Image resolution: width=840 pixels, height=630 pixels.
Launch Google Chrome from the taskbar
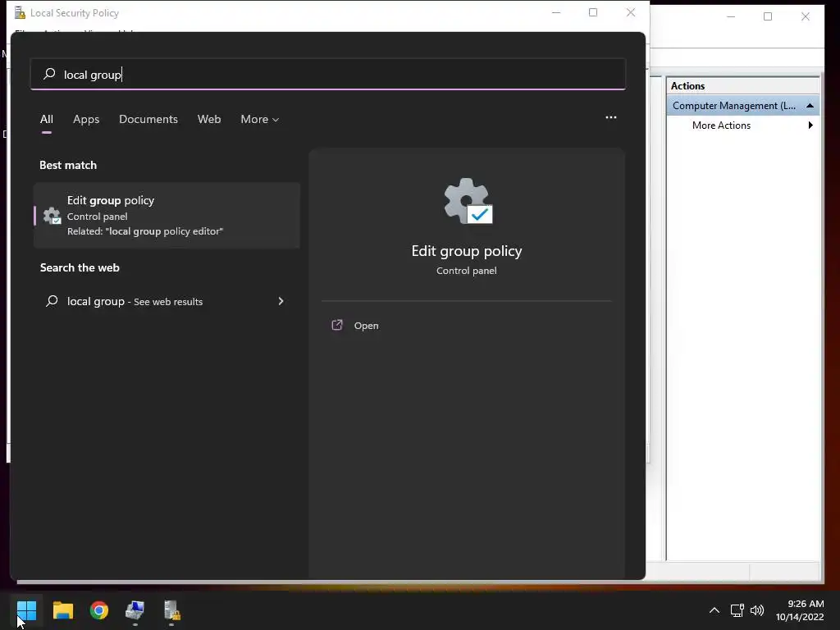[x=99, y=610]
